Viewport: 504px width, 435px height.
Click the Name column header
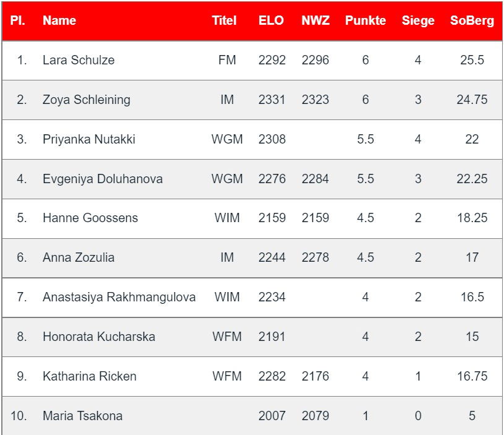click(59, 20)
